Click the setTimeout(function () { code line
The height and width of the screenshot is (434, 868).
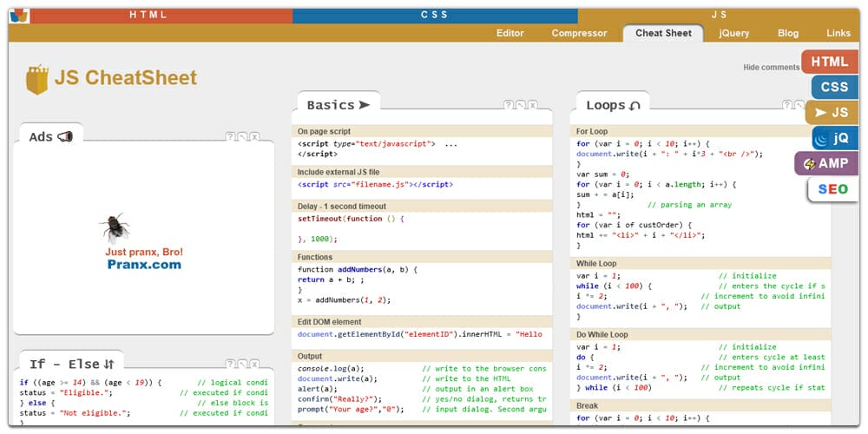351,219
